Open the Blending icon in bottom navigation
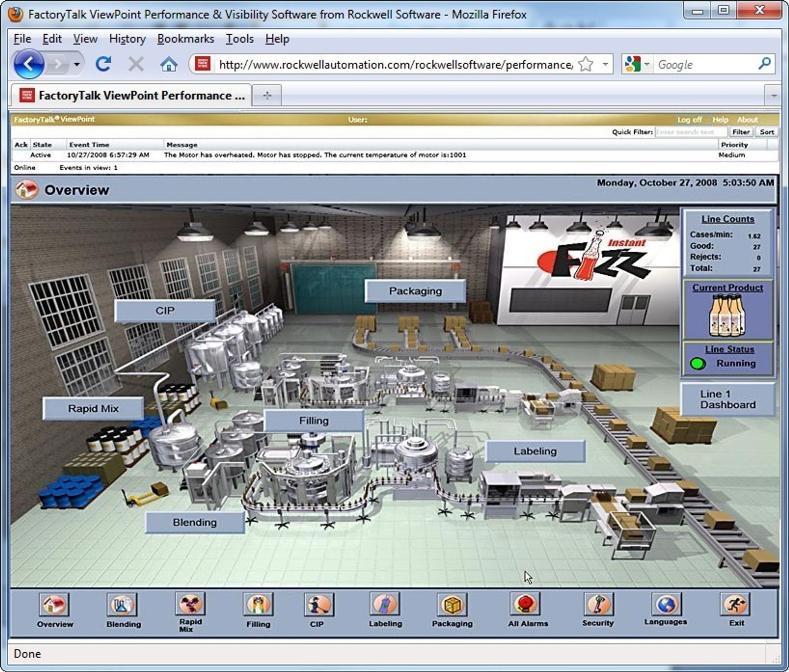The height and width of the screenshot is (672, 789). coord(122,604)
